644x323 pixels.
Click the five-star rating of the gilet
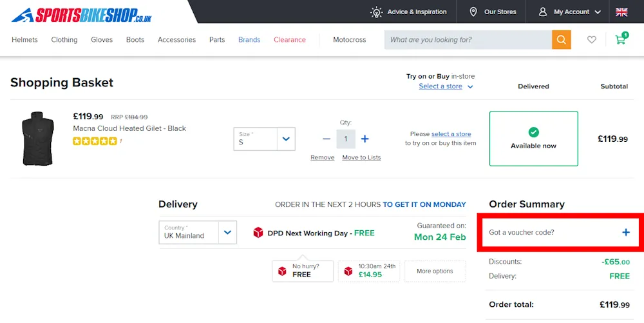click(95, 141)
